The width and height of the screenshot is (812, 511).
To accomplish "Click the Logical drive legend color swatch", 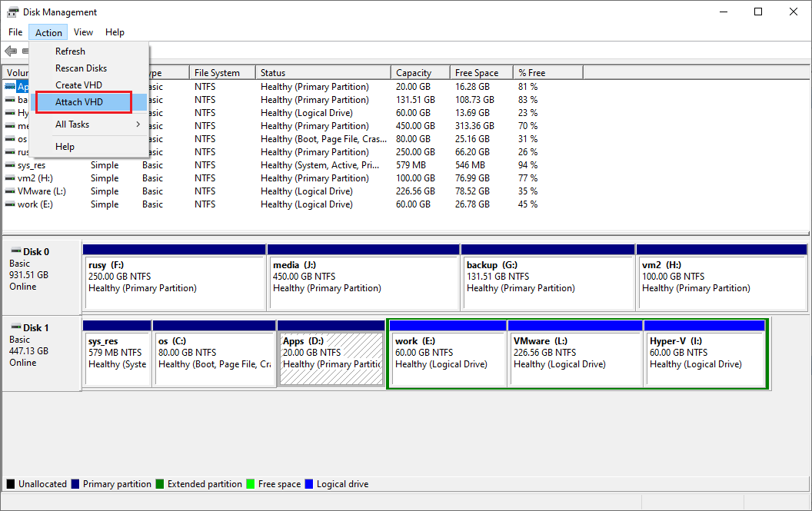I will pyautogui.click(x=309, y=484).
